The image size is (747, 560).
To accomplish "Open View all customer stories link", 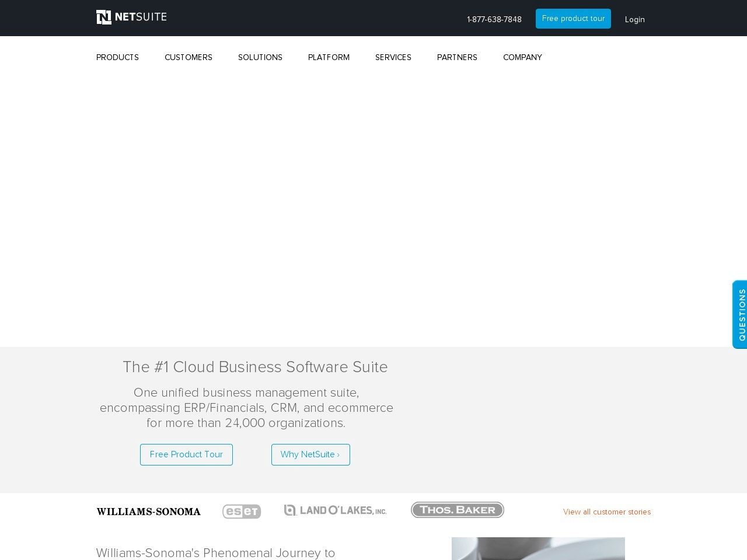I will (607, 512).
